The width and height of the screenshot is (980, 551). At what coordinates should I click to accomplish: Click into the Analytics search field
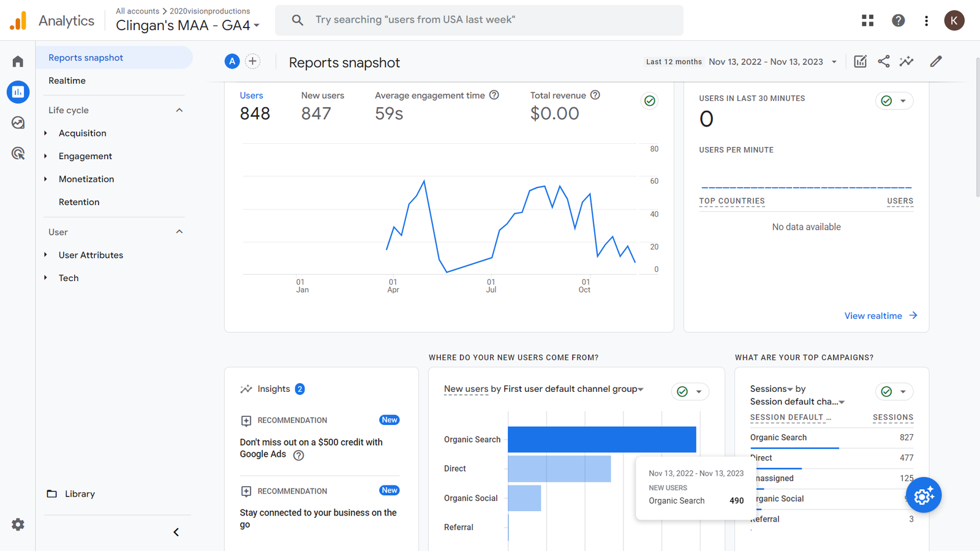tap(479, 20)
